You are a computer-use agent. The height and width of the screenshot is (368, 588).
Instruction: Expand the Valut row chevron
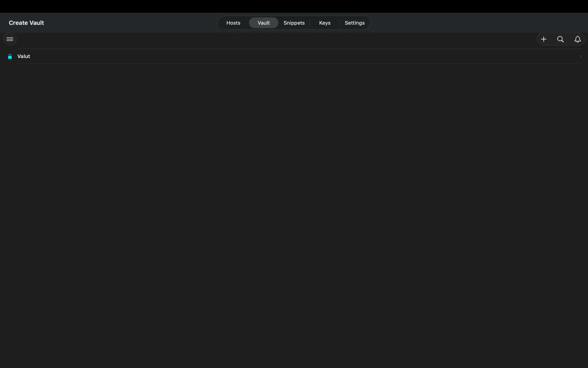tap(581, 57)
